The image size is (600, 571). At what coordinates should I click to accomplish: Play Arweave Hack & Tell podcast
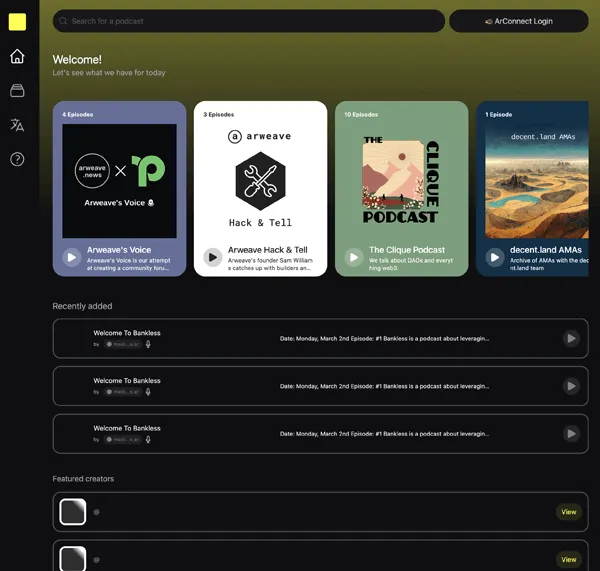[x=213, y=258]
